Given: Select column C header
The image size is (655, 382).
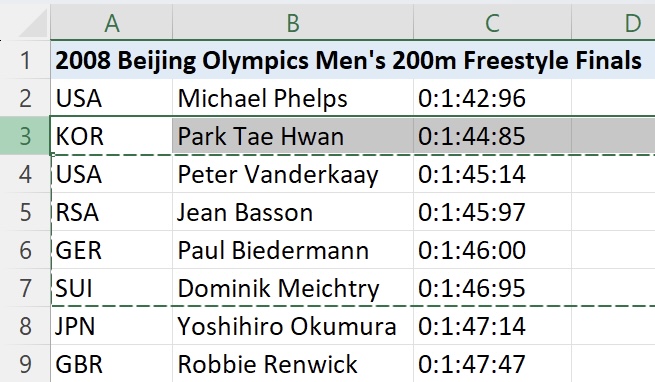Looking at the screenshot, I should (492, 23).
